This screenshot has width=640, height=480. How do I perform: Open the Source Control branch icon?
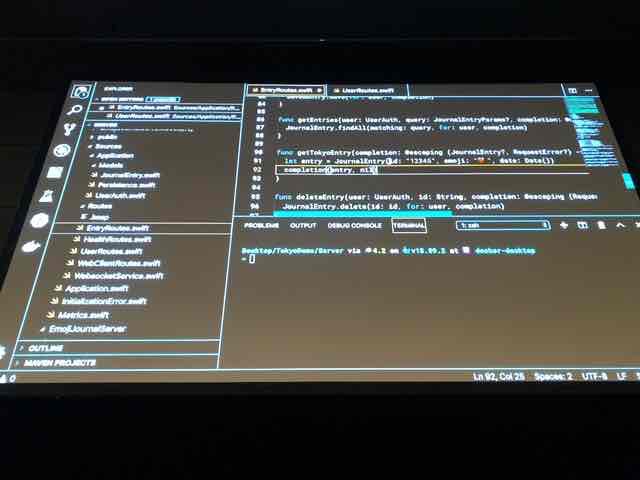(x=69, y=129)
